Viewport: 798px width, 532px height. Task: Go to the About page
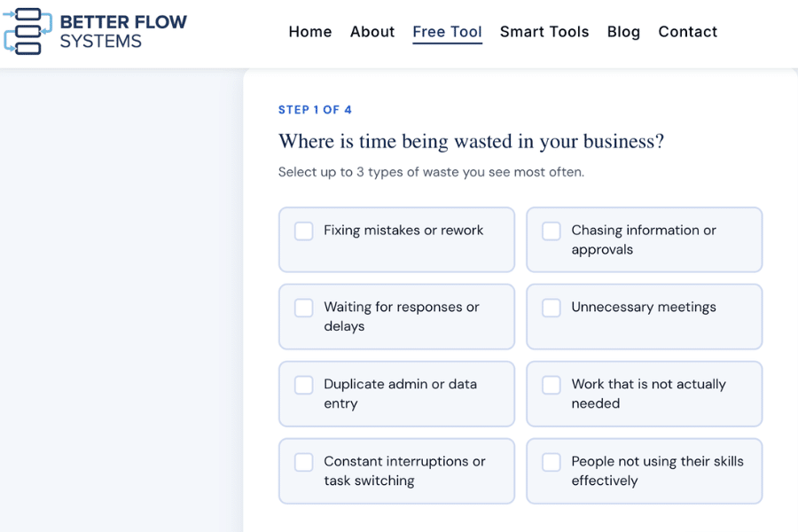coord(372,32)
